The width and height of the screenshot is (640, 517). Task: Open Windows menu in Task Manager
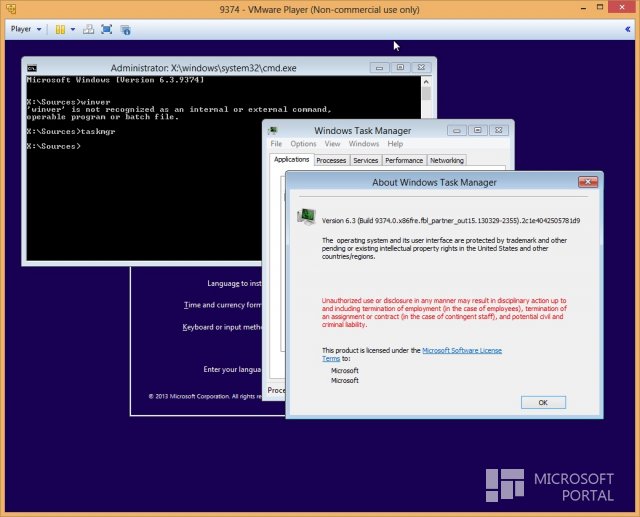point(364,144)
